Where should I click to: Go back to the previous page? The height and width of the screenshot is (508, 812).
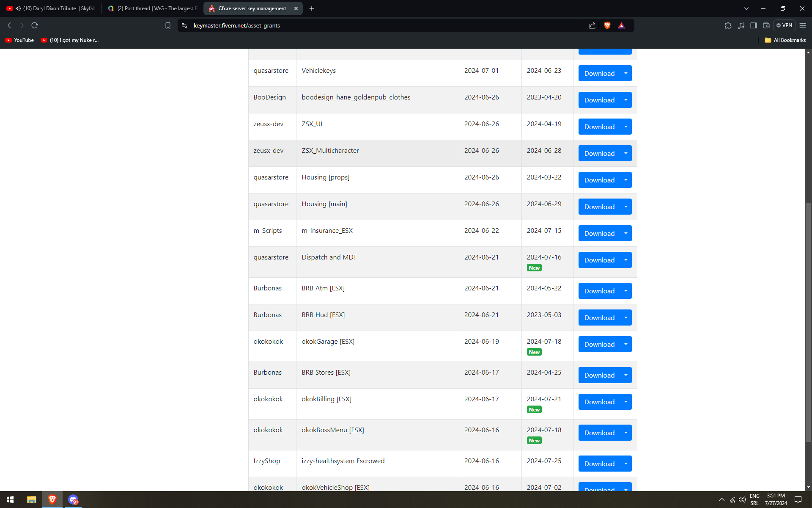click(x=9, y=25)
